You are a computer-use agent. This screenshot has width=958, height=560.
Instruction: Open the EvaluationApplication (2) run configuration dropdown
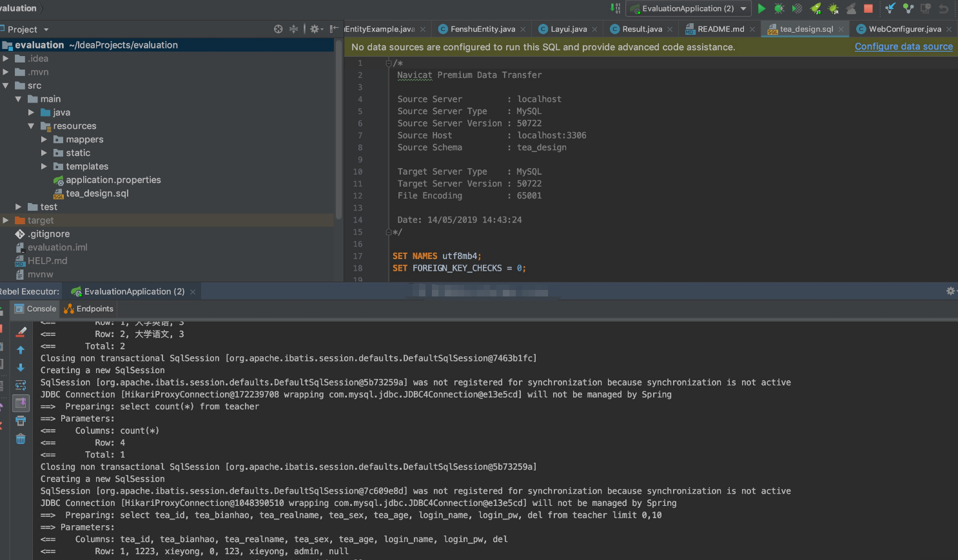click(688, 8)
